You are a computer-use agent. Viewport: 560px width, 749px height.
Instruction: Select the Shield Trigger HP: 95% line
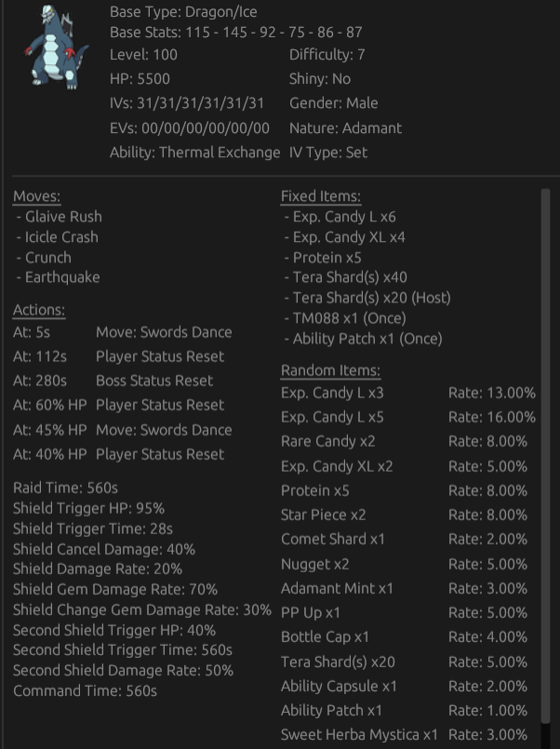click(x=88, y=509)
